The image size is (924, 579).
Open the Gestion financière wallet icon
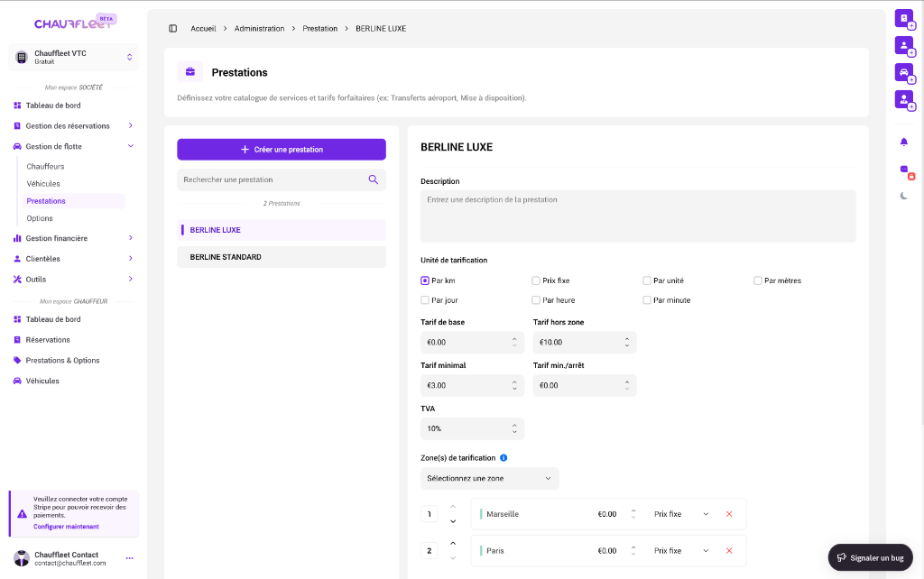click(16, 238)
